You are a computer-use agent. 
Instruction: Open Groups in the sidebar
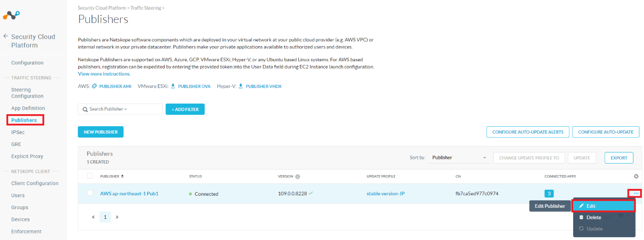[20, 207]
